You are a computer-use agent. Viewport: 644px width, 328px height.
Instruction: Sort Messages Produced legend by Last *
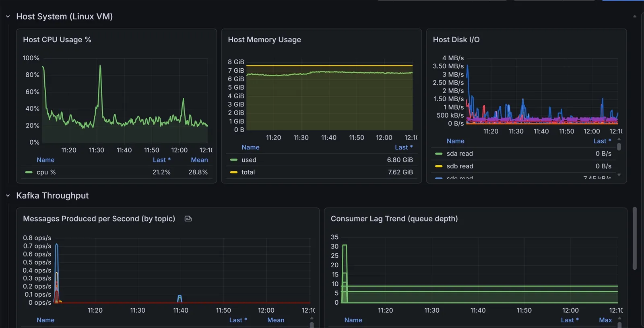click(x=238, y=320)
